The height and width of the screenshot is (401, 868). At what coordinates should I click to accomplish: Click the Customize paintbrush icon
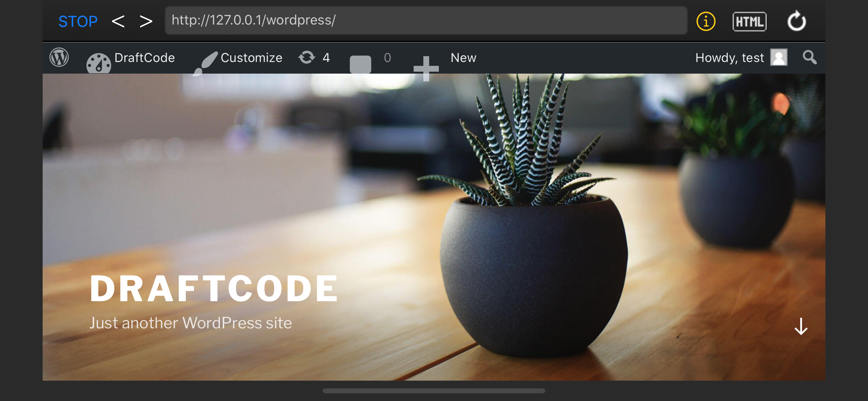[205, 63]
